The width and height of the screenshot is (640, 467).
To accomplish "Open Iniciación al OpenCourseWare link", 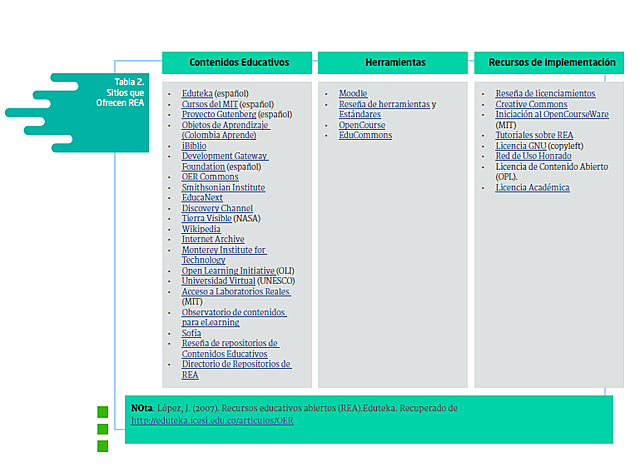I will click(552, 114).
